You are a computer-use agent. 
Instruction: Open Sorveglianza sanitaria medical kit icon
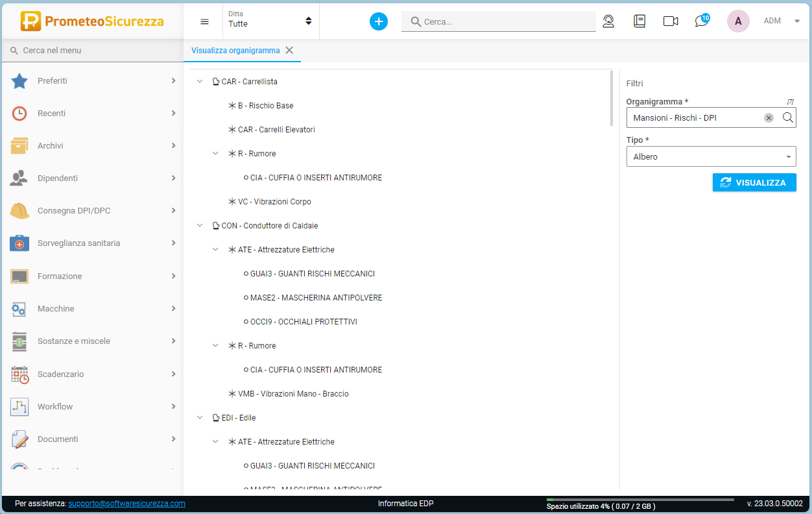click(x=19, y=243)
